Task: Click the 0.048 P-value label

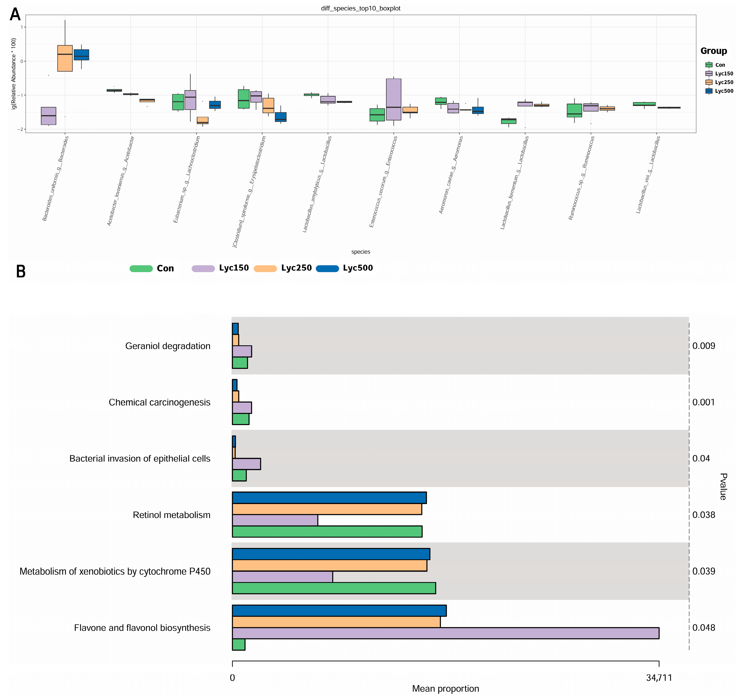Action: (x=703, y=628)
